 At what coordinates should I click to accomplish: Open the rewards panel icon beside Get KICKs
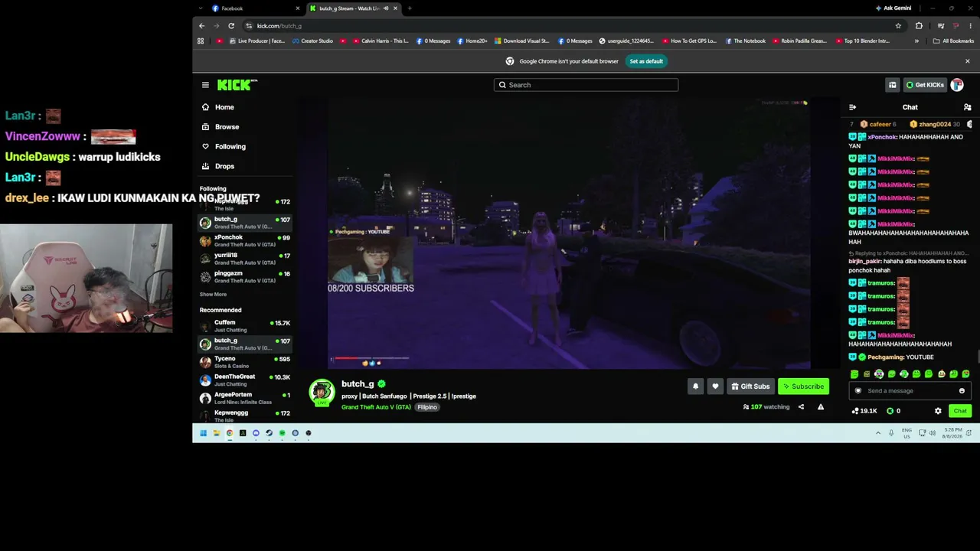pos(892,85)
